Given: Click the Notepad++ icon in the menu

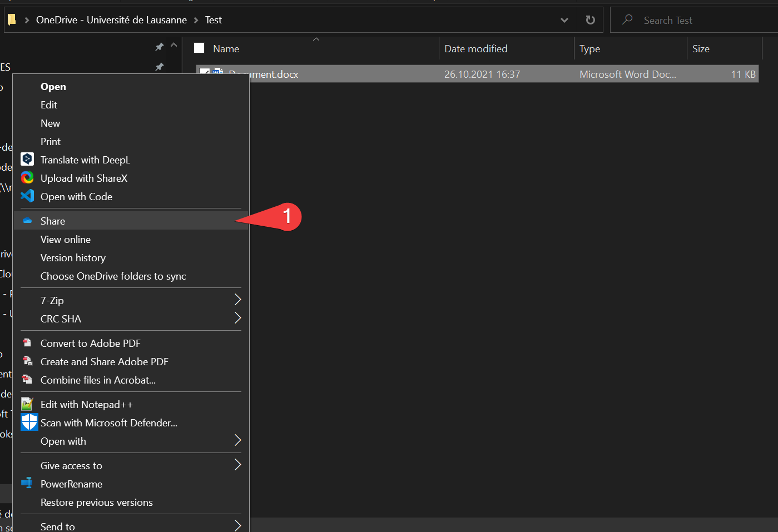Looking at the screenshot, I should click(x=27, y=404).
